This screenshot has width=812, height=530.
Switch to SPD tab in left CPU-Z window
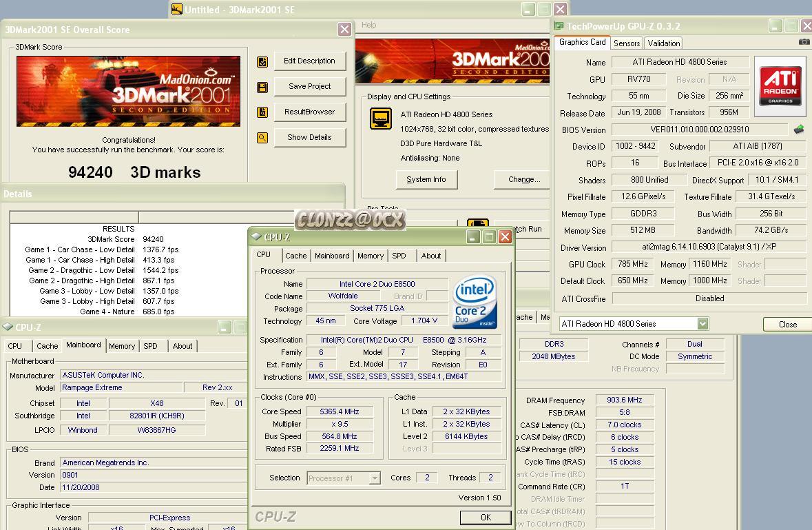coord(150,346)
